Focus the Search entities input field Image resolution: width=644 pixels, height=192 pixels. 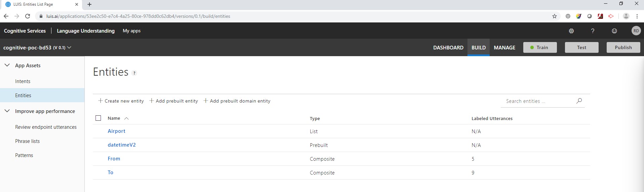(537, 101)
